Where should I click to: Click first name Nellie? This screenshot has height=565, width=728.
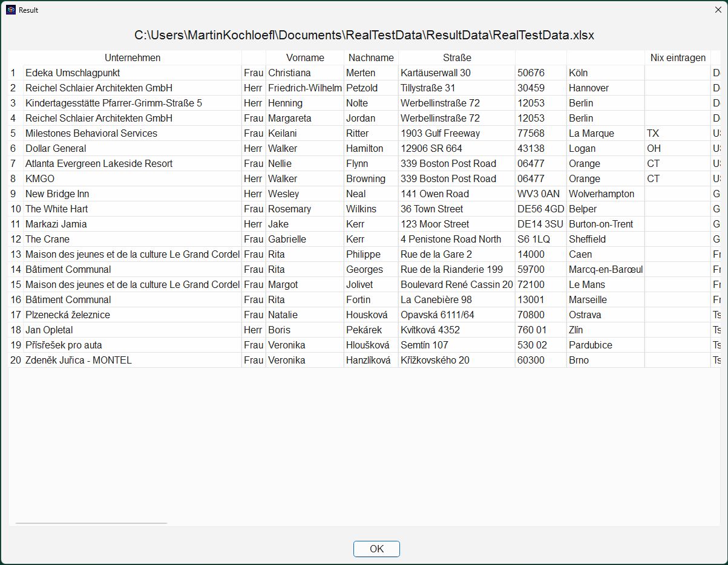(305, 163)
